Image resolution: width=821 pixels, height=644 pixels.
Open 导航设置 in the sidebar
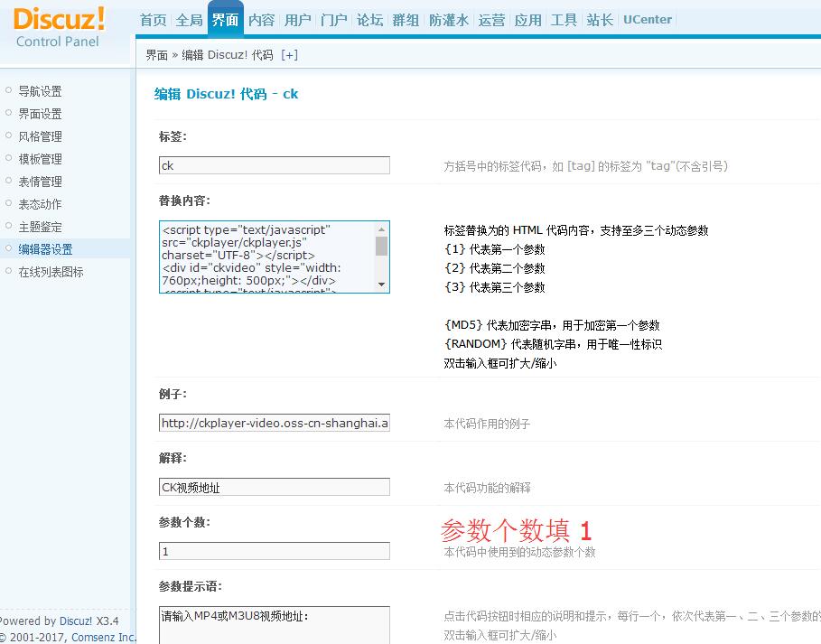point(41,91)
